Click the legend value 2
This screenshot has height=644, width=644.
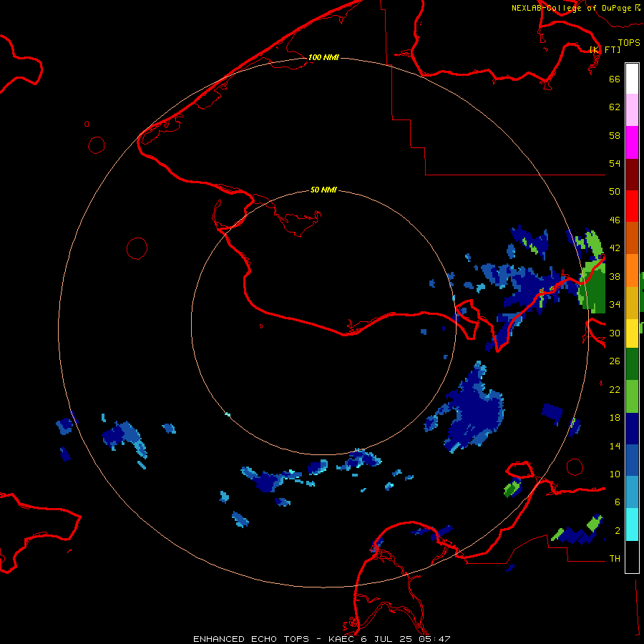point(617,531)
